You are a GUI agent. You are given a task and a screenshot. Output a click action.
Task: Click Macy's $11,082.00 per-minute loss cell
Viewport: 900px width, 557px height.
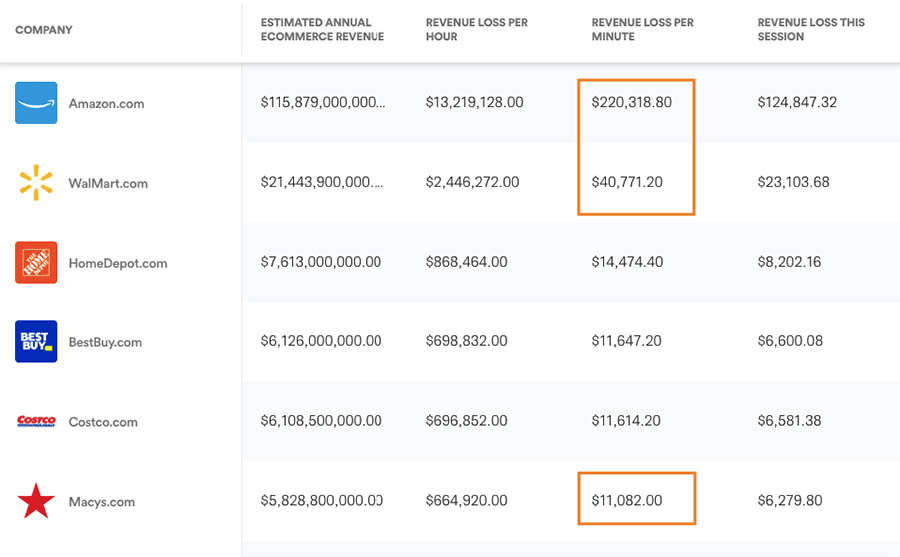pyautogui.click(x=627, y=500)
